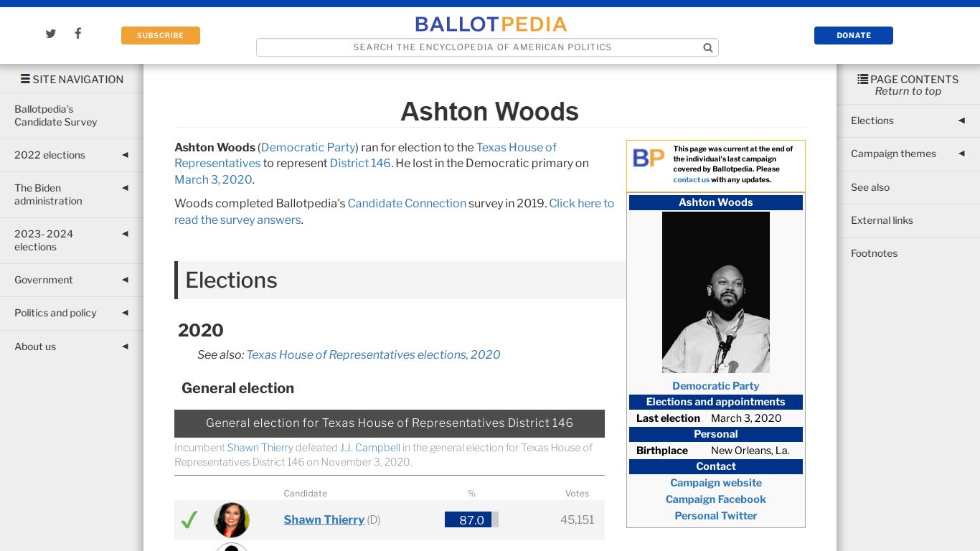Open Democratic Party link in infobox
Viewport: 980px width, 551px height.
[715, 386]
